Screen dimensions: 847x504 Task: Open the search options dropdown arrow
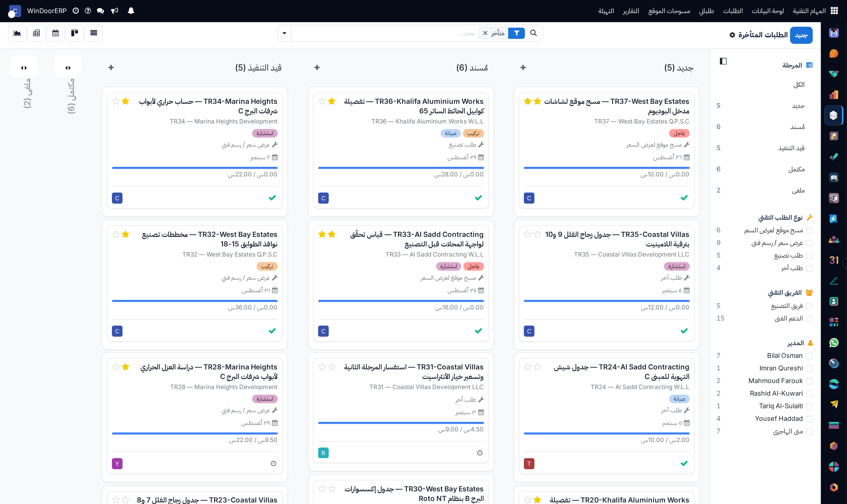pyautogui.click(x=284, y=33)
